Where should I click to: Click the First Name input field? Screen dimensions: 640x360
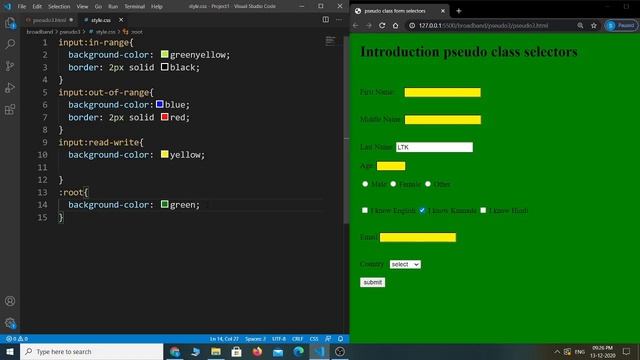[x=442, y=92]
